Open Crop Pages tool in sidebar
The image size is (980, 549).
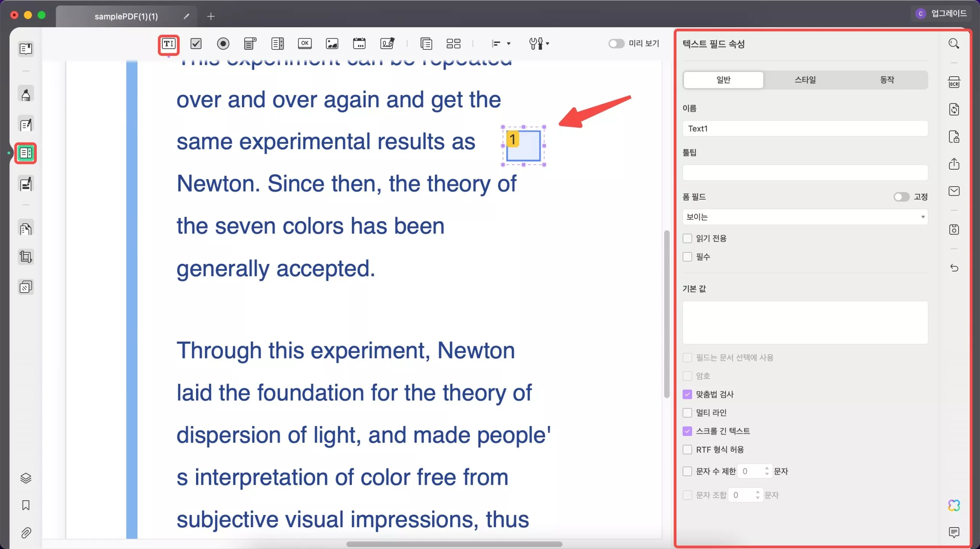pyautogui.click(x=26, y=257)
